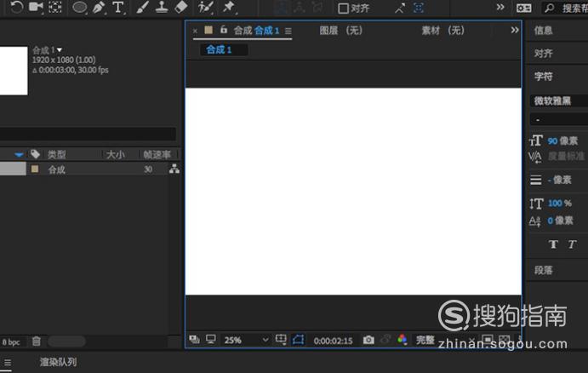
Task: Open the font style dropdown below 微软雅黑
Action: (x=559, y=120)
